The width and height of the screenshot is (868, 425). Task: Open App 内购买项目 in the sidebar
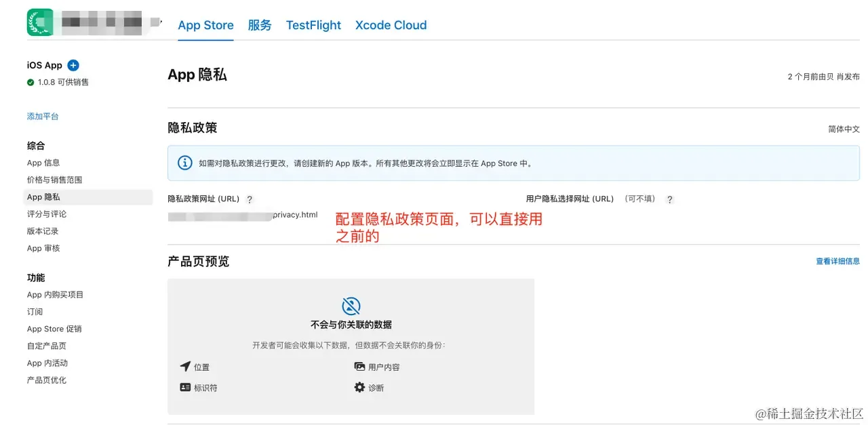(x=55, y=295)
